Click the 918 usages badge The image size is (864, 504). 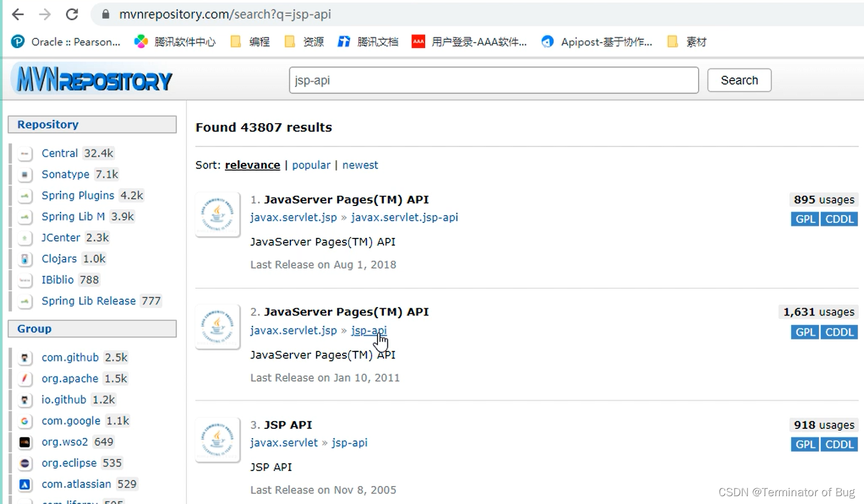pyautogui.click(x=824, y=425)
